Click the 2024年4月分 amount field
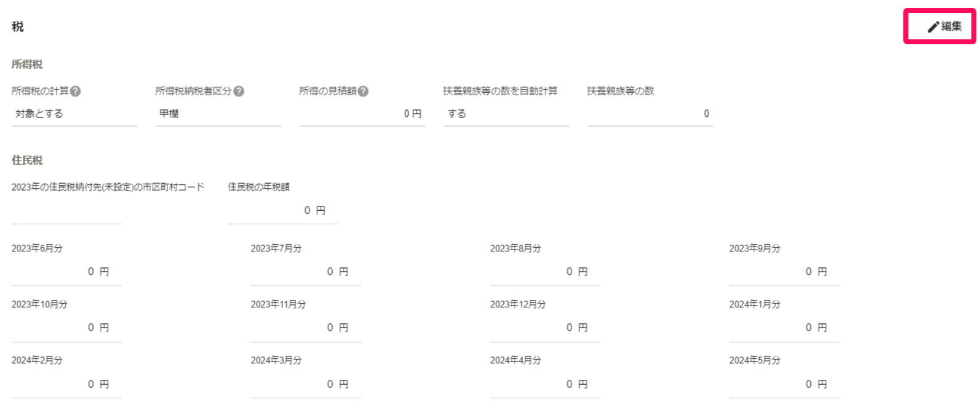This screenshot has height=410, width=980. pyautogui.click(x=545, y=385)
